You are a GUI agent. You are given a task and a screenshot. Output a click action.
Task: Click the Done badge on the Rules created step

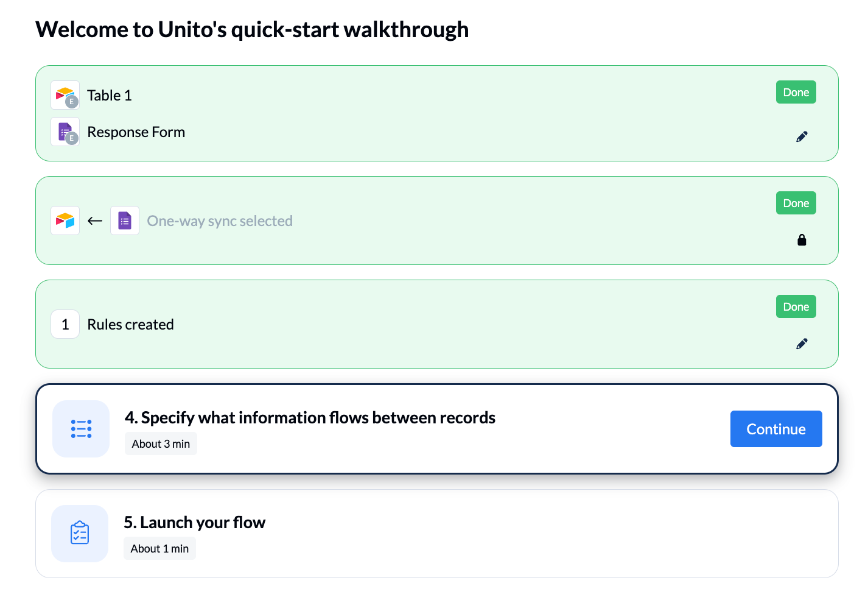(x=796, y=306)
